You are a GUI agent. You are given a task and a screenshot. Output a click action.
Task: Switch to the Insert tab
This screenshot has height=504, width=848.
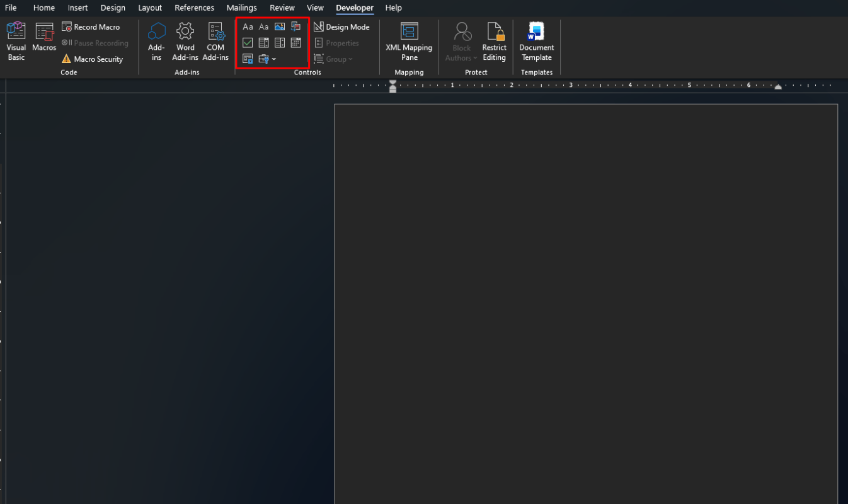pyautogui.click(x=78, y=8)
